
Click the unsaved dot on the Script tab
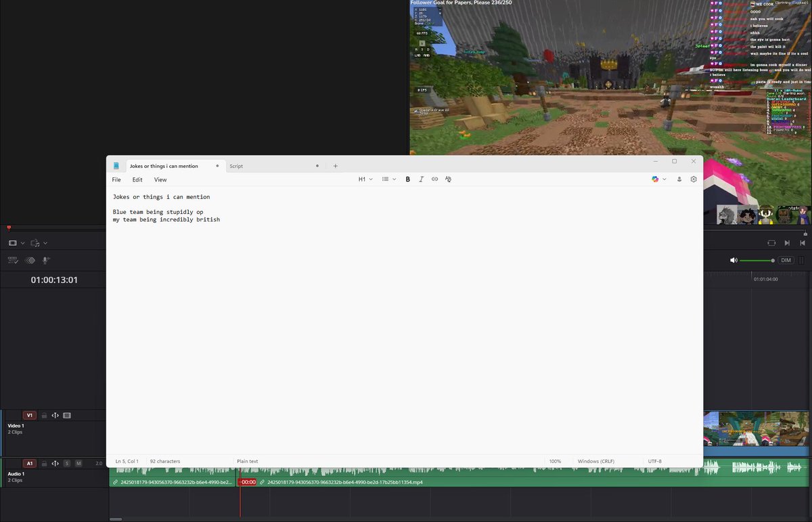[317, 166]
